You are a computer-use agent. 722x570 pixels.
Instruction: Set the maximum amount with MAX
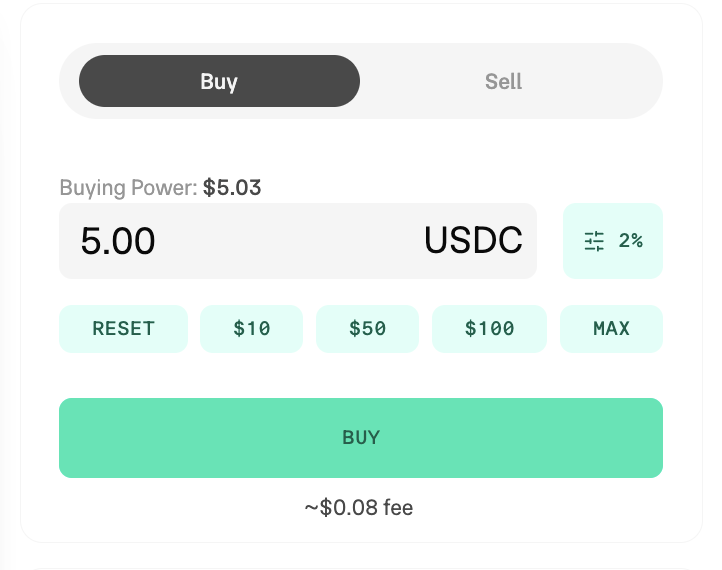[x=611, y=329]
